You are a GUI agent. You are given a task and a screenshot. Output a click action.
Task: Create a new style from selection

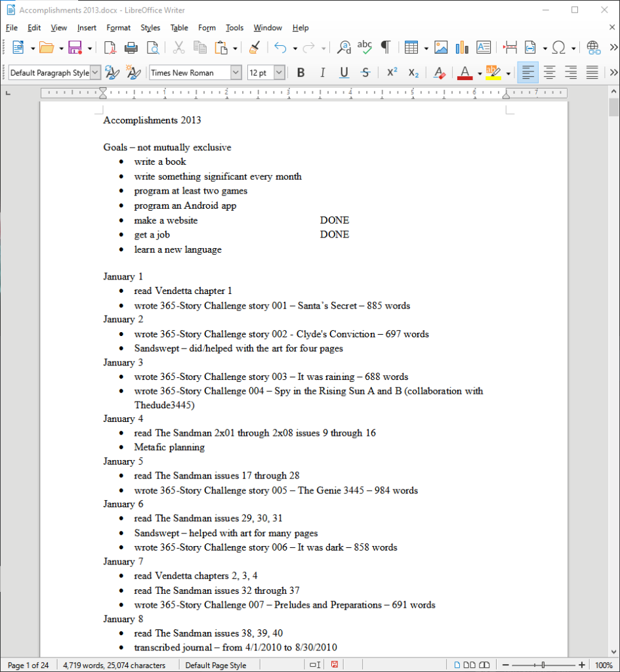[x=133, y=73]
